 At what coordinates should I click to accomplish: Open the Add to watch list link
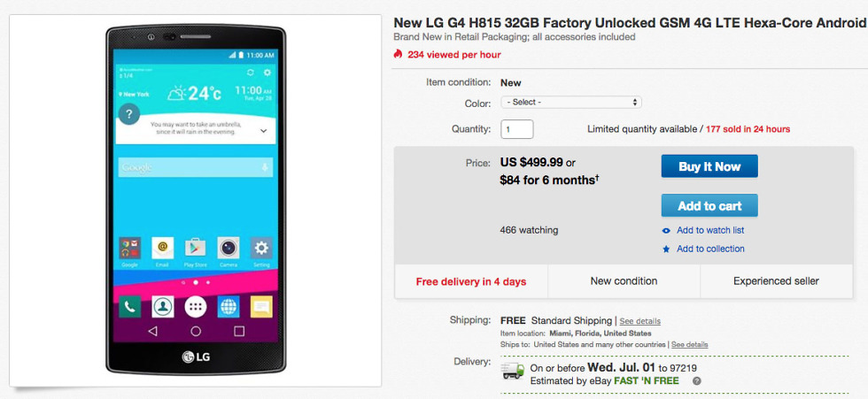pos(710,230)
